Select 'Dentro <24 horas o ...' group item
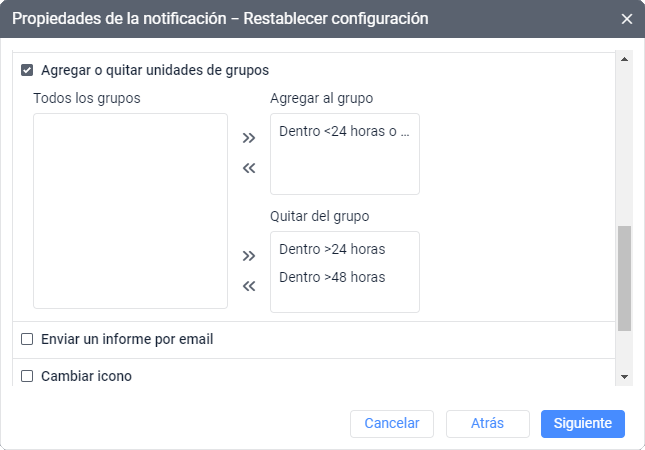 (344, 130)
